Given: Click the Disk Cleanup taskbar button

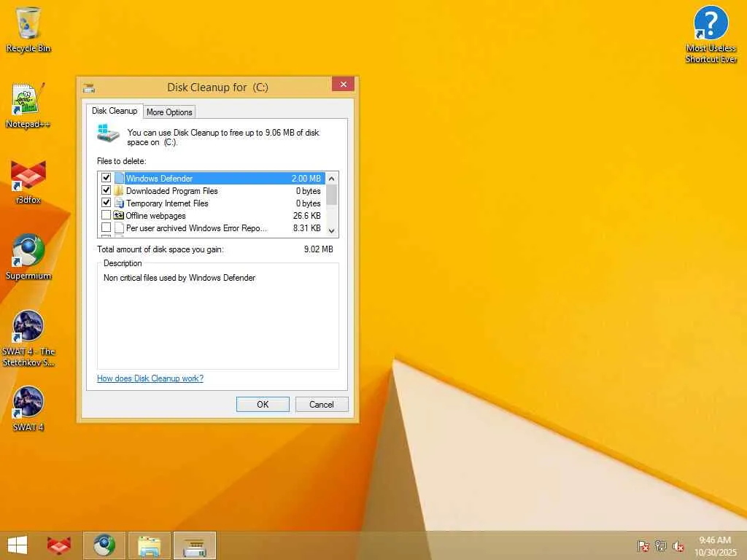Looking at the screenshot, I should tap(195, 545).
